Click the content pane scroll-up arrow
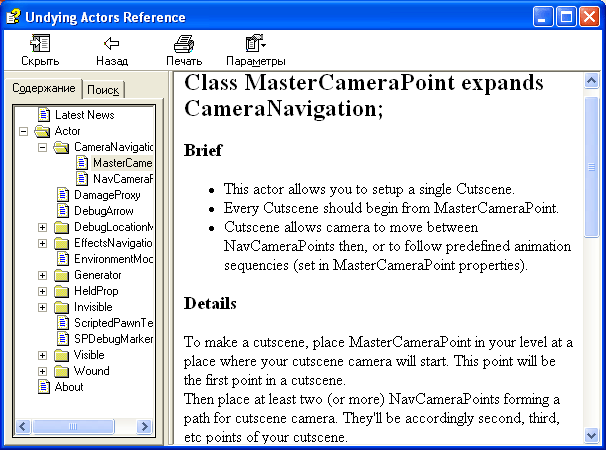 click(591, 81)
